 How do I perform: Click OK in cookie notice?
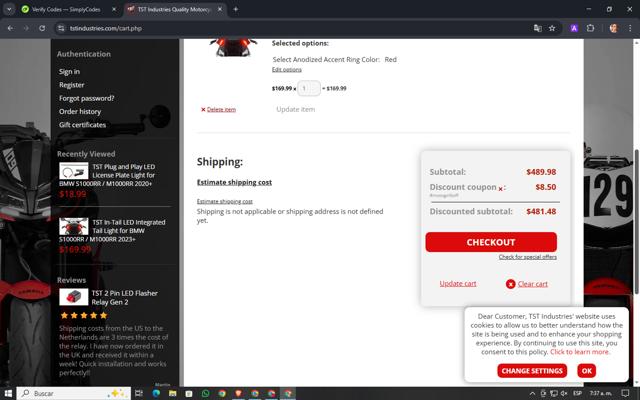coord(587,371)
